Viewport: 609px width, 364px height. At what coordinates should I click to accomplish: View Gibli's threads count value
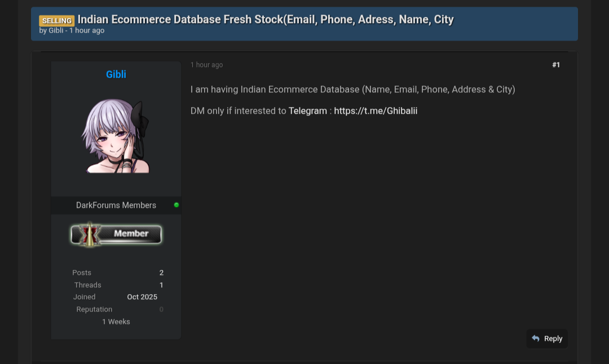[x=161, y=285]
